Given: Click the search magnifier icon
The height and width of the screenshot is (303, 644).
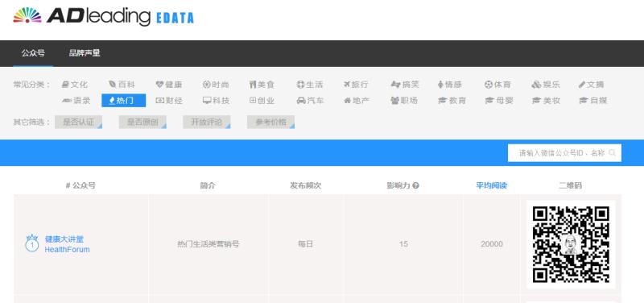Looking at the screenshot, I should point(612,153).
